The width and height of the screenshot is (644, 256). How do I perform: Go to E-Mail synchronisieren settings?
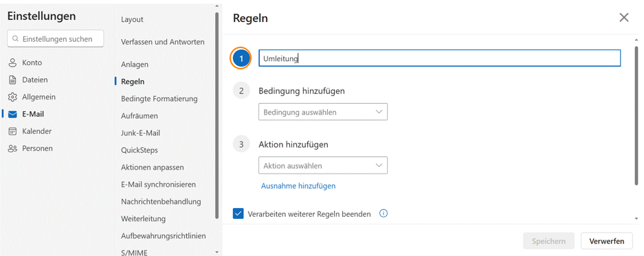(x=159, y=185)
